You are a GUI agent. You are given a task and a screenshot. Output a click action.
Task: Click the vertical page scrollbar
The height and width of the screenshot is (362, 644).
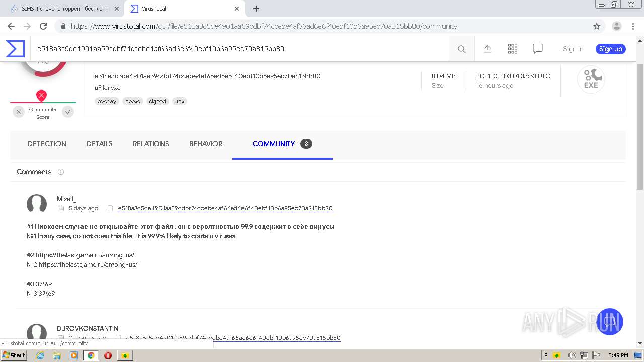pyautogui.click(x=639, y=127)
